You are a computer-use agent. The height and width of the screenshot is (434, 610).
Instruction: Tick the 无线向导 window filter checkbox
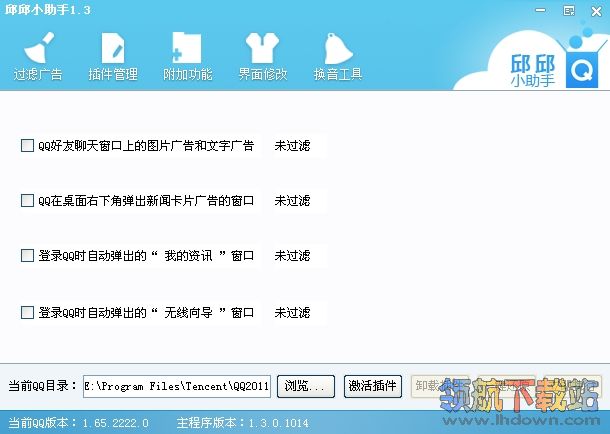click(27, 312)
